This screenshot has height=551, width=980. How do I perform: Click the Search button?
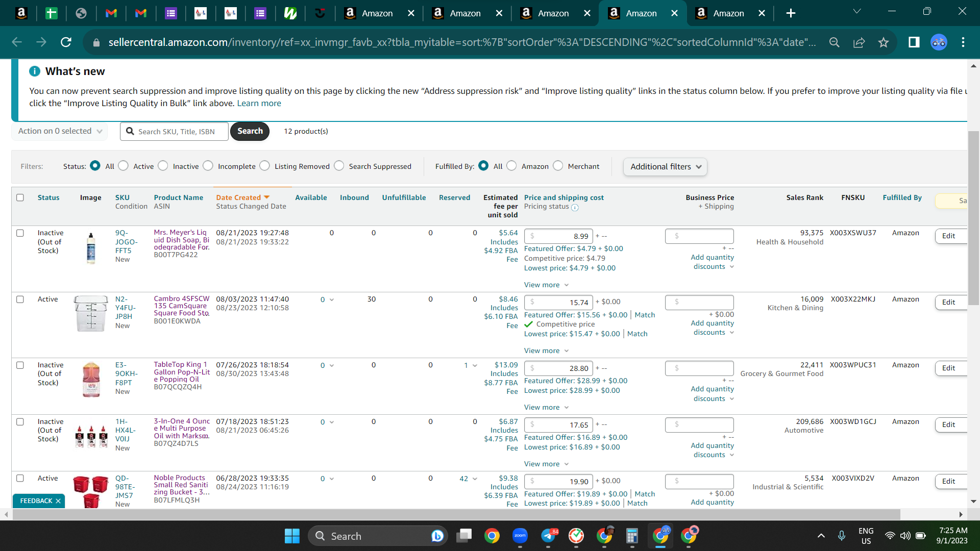250,131
